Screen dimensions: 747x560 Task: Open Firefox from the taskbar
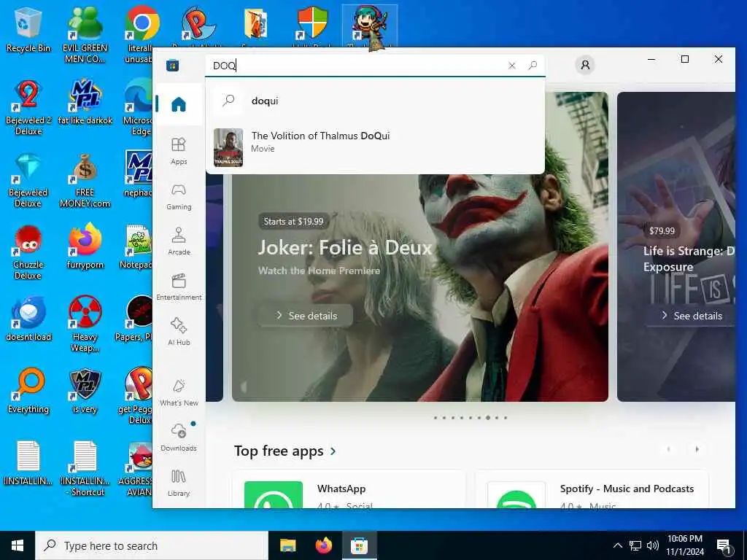pyautogui.click(x=323, y=545)
